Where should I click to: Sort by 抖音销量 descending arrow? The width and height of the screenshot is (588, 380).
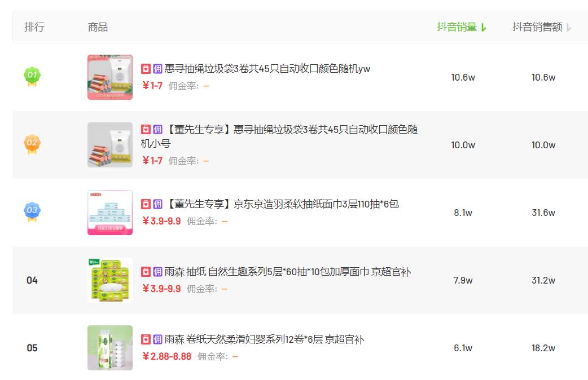(x=484, y=28)
